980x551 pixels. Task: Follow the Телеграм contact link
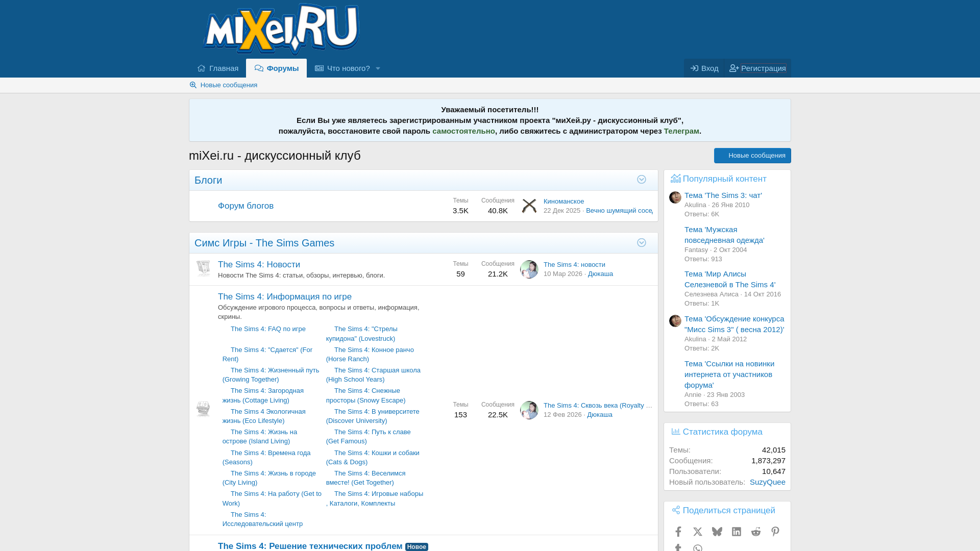point(681,131)
